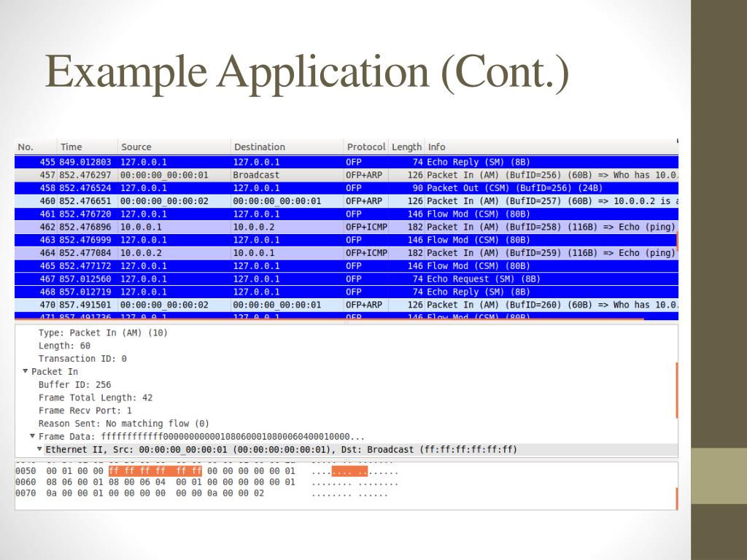This screenshot has width=747, height=560.
Task: Click the slide title Example Application (Cont.)
Action: 307,72
